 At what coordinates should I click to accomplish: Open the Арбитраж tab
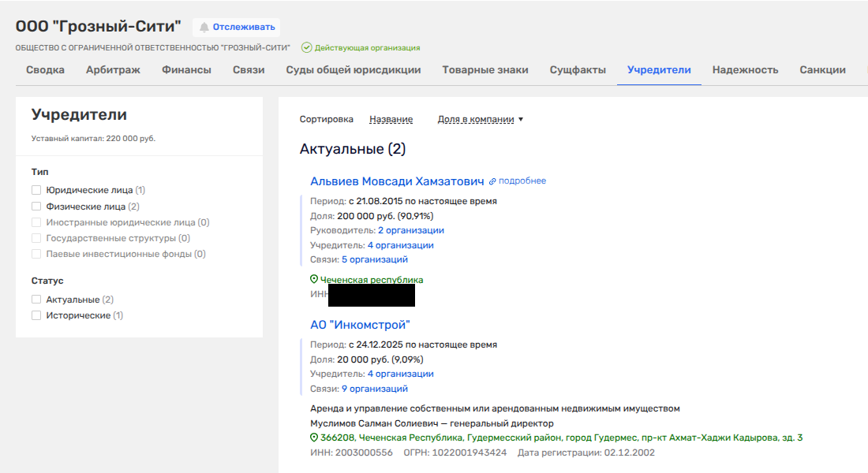tap(113, 70)
